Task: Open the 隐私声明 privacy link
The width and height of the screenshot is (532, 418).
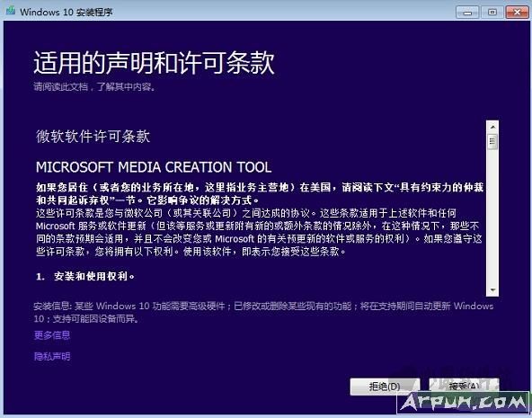Action: (x=52, y=356)
